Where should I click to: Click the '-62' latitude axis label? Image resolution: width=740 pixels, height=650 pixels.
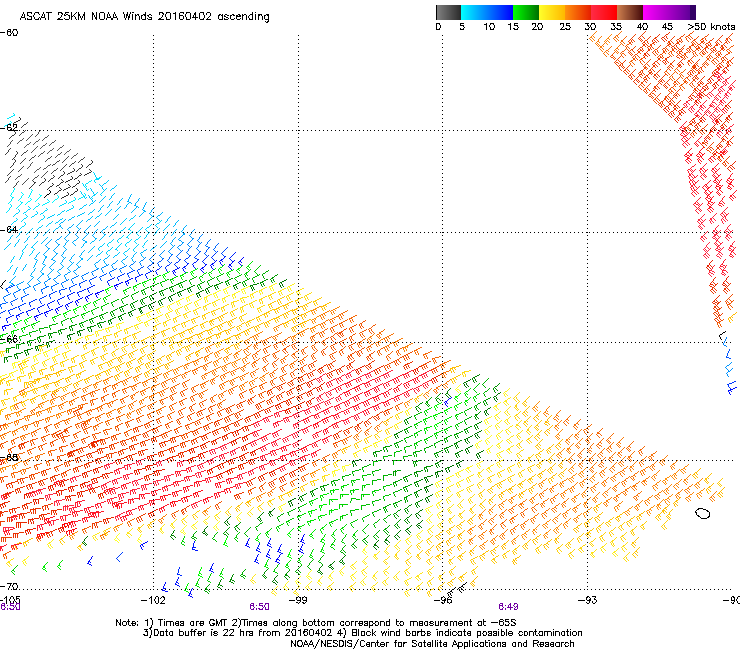pyautogui.click(x=9, y=127)
